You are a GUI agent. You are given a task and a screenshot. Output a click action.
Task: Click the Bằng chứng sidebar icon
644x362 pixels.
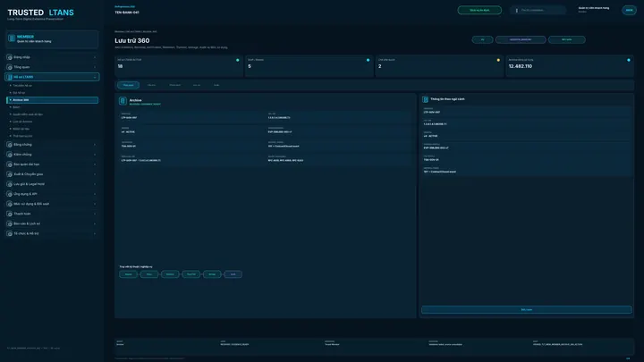(x=10, y=145)
